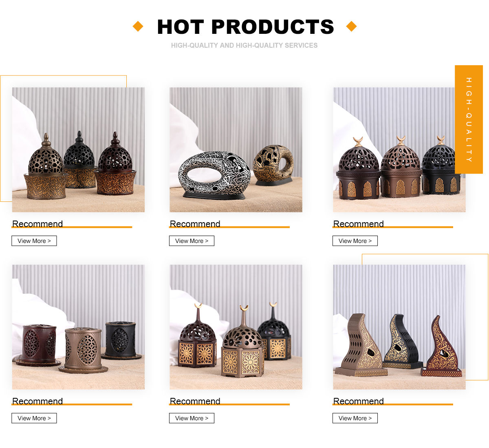Click View More under crescent-topped mosque burners
Image resolution: width=489 pixels, height=448 pixels.
[355, 241]
